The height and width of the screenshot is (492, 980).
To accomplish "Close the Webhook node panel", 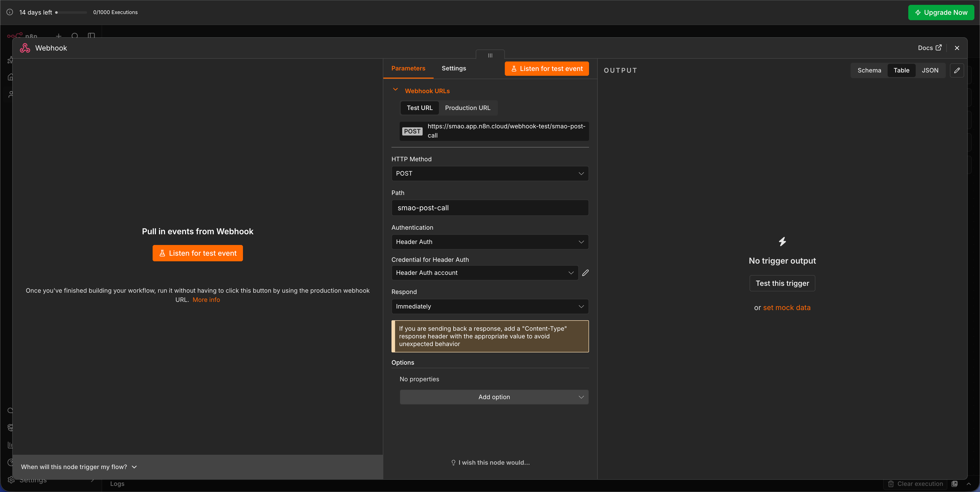I will tap(957, 48).
